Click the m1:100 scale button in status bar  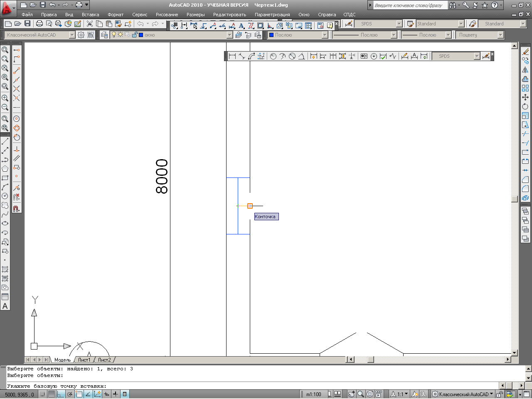tap(314, 394)
